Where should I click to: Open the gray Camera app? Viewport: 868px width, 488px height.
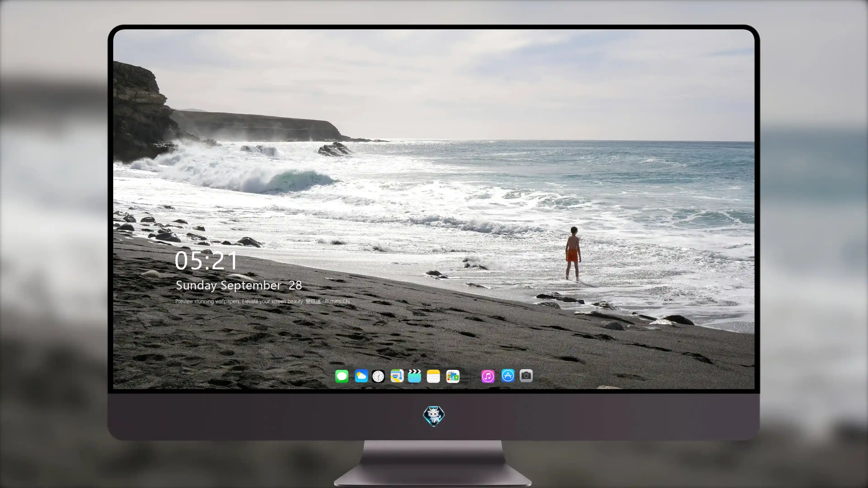click(526, 375)
